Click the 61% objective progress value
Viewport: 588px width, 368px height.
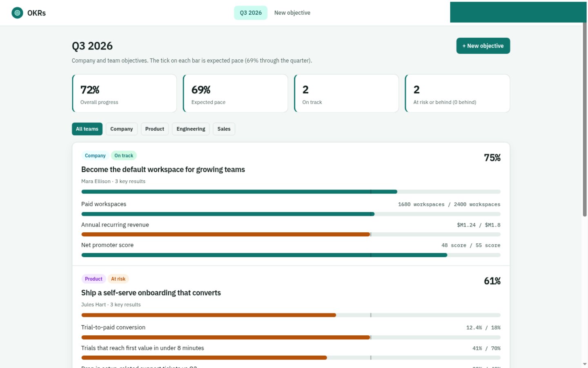click(492, 281)
